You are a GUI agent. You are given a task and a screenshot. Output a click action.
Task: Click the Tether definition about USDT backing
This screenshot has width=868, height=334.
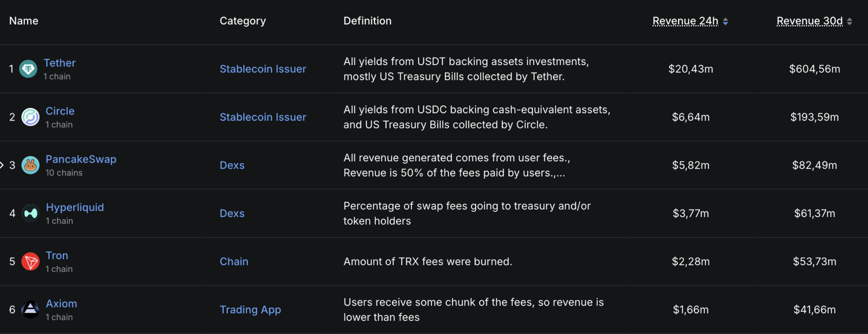[466, 69]
